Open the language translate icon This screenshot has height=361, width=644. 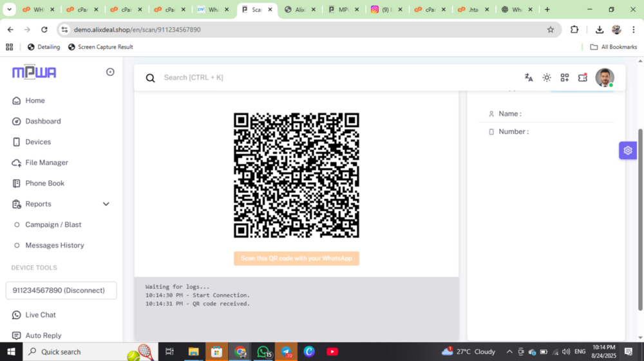coord(529,77)
